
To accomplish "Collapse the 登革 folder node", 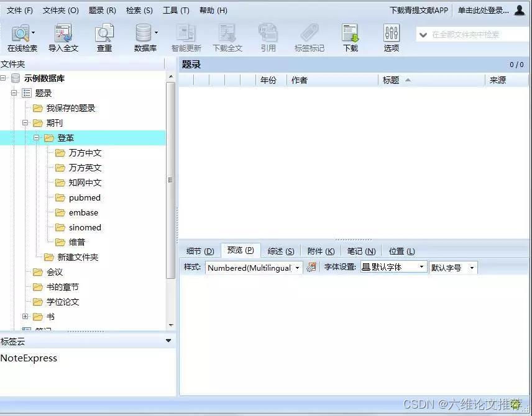I will click(x=36, y=137).
